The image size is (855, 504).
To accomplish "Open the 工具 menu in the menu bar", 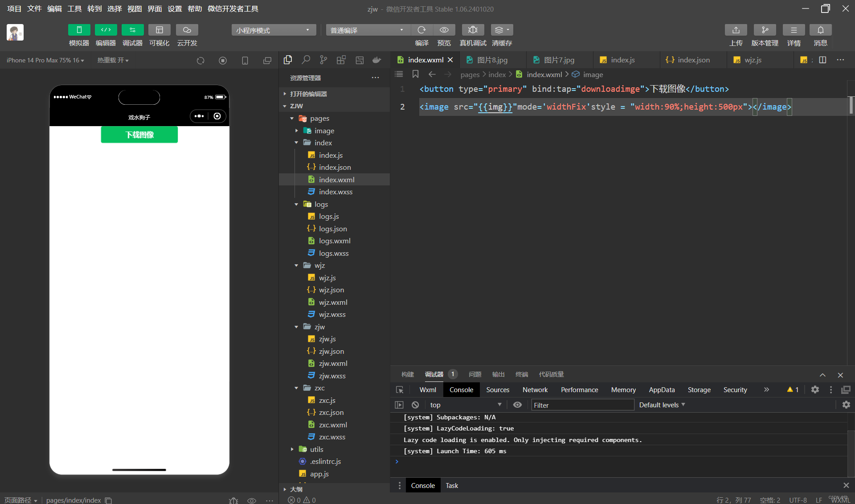I will tap(74, 8).
